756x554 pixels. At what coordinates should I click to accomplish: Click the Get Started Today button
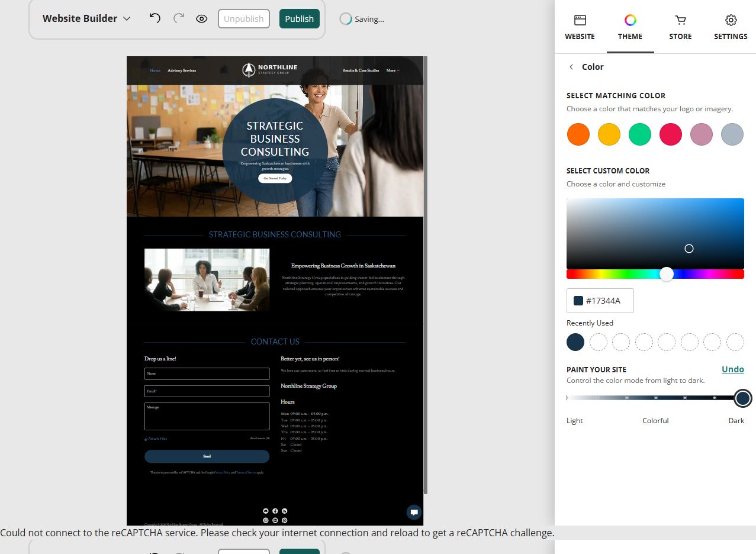tap(275, 178)
